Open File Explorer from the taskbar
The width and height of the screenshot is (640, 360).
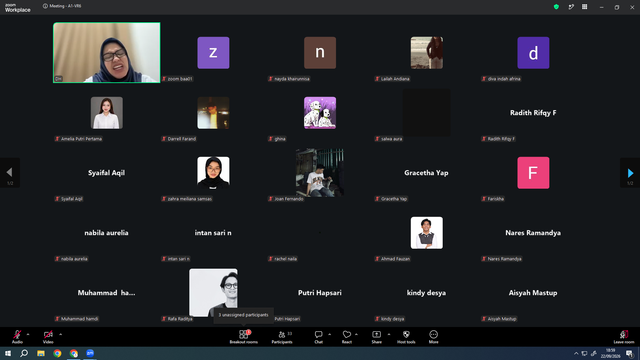41,353
